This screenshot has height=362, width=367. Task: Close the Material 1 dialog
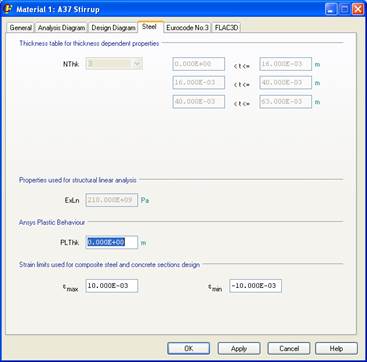pyautogui.click(x=357, y=9)
